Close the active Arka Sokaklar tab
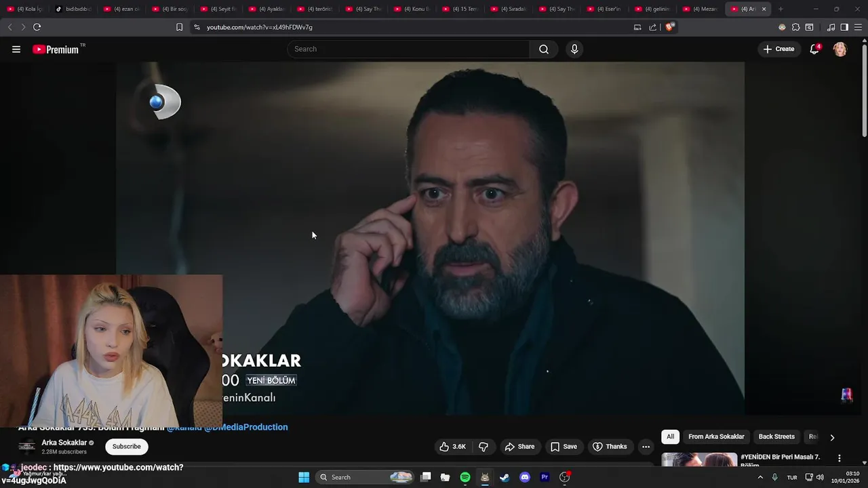 tap(764, 9)
